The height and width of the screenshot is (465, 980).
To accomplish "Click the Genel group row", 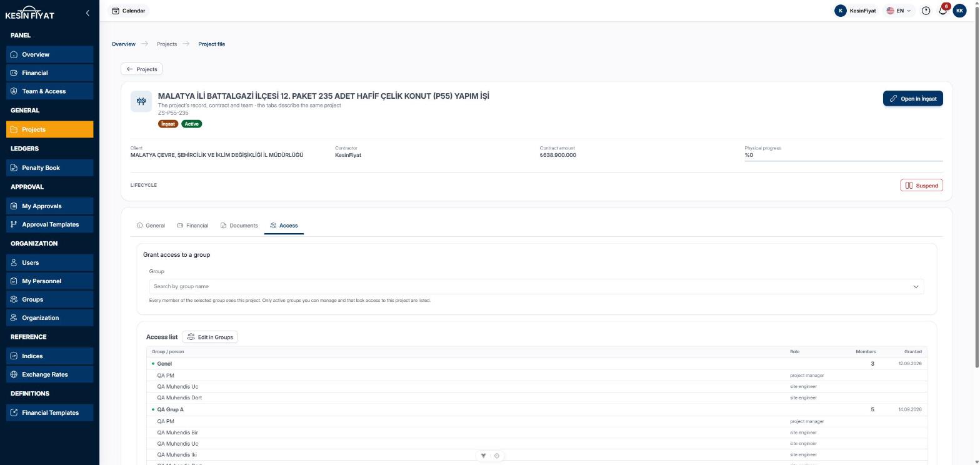I will [x=536, y=364].
